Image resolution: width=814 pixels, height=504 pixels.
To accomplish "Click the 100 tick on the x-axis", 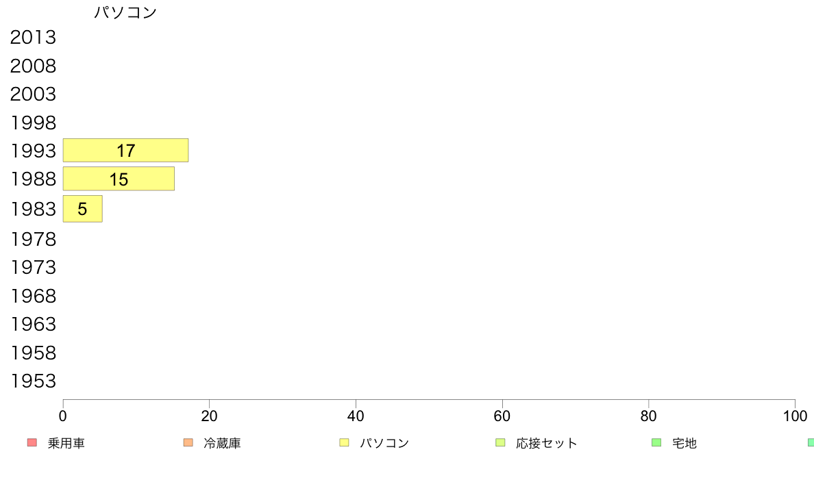I will (795, 416).
